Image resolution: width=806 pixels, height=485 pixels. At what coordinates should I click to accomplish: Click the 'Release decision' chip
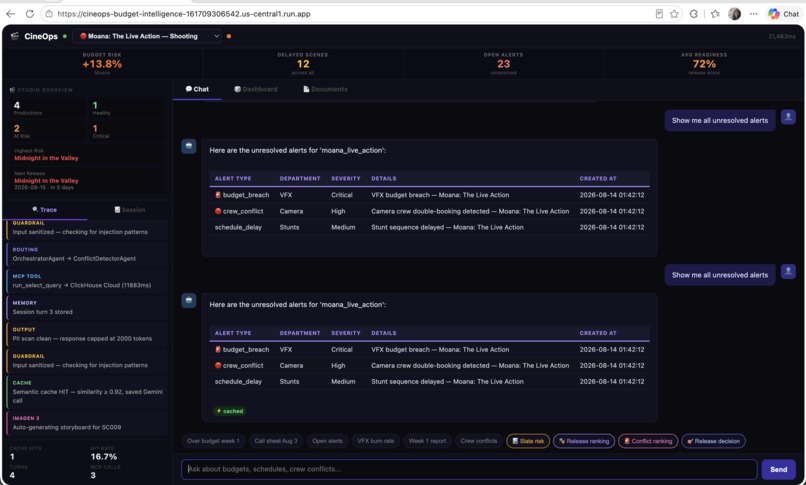[x=713, y=441]
